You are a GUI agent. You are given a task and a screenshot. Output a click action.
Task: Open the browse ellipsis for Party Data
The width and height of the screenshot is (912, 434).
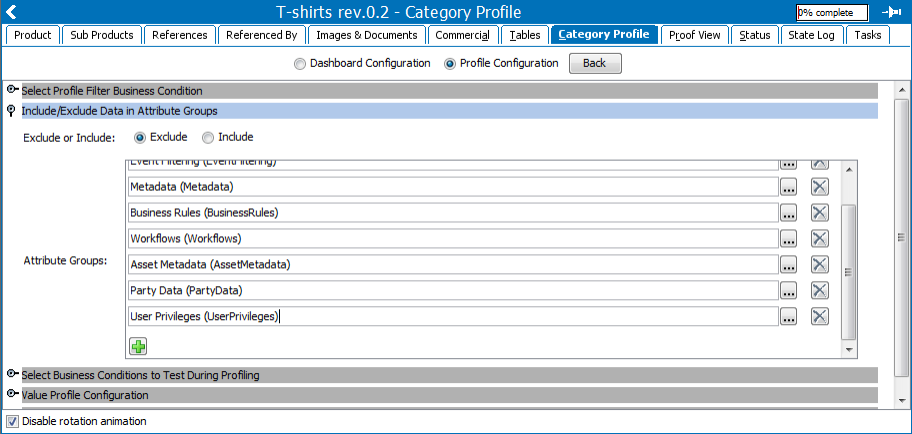[788, 290]
